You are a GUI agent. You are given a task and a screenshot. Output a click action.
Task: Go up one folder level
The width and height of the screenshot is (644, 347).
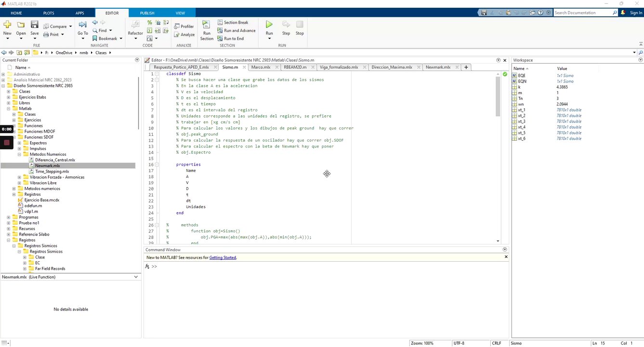[19, 53]
